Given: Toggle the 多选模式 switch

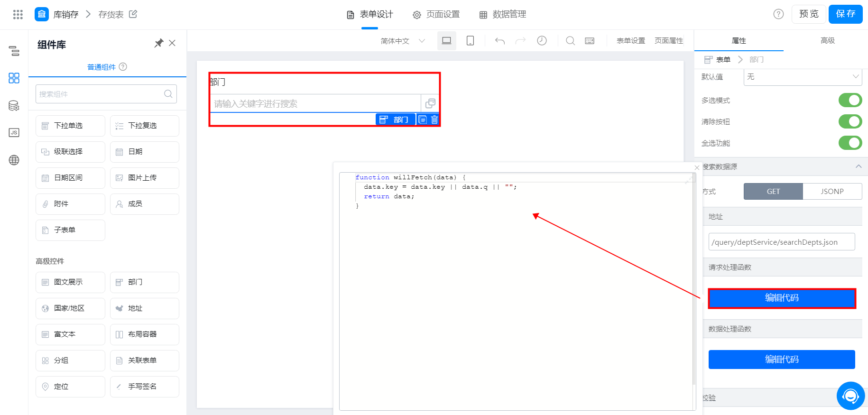Looking at the screenshot, I should tap(850, 101).
